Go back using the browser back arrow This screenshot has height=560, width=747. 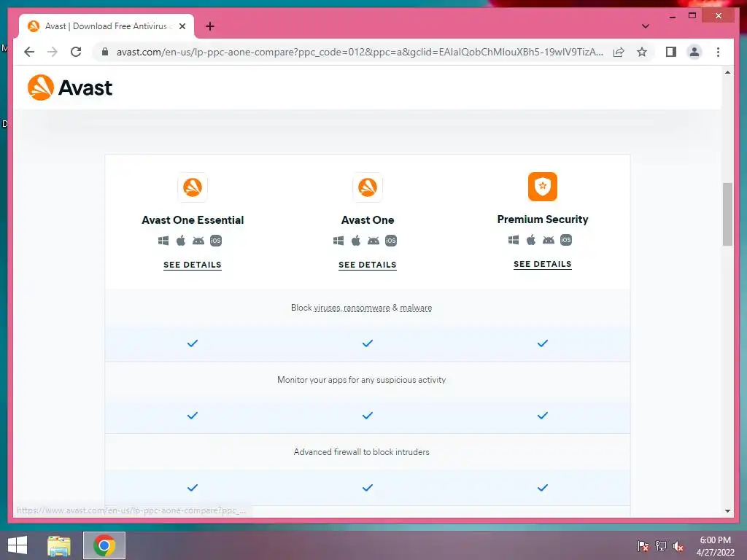tap(29, 52)
